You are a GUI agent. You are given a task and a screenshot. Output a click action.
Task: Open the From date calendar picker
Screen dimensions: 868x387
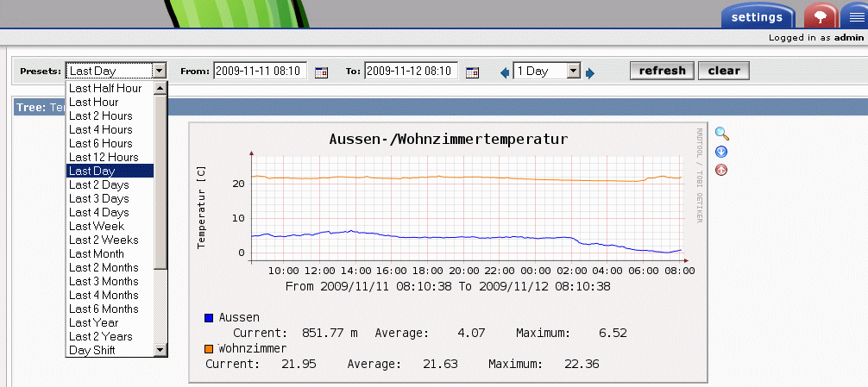321,72
